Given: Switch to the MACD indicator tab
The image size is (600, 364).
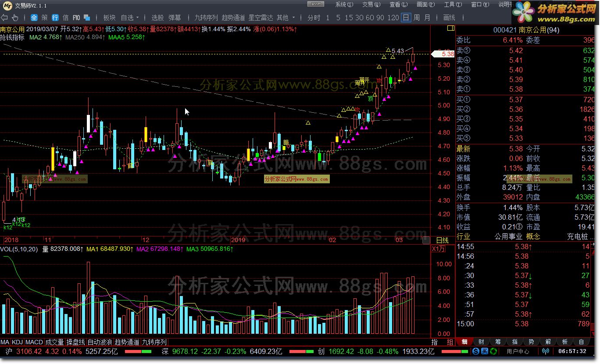Looking at the screenshot, I should coord(34,342).
